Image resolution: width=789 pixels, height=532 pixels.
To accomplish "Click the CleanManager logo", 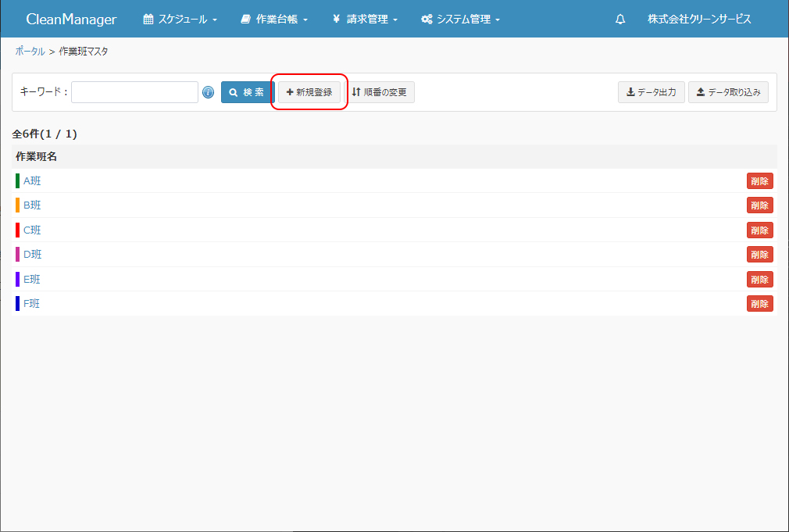I will (71, 20).
